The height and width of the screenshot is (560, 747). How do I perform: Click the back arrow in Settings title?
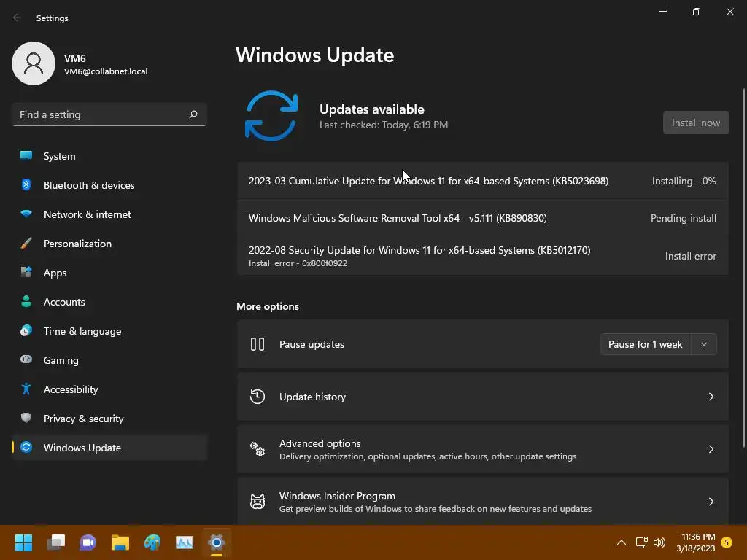click(17, 17)
